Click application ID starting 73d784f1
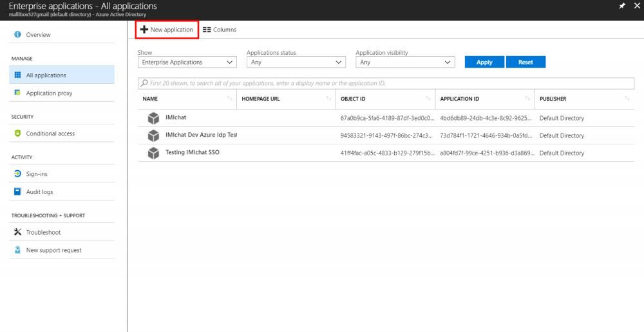 [x=487, y=135]
